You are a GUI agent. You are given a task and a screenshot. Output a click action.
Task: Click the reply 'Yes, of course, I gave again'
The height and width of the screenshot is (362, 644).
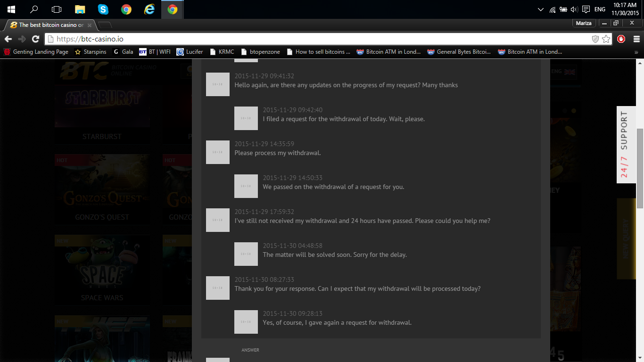(337, 322)
